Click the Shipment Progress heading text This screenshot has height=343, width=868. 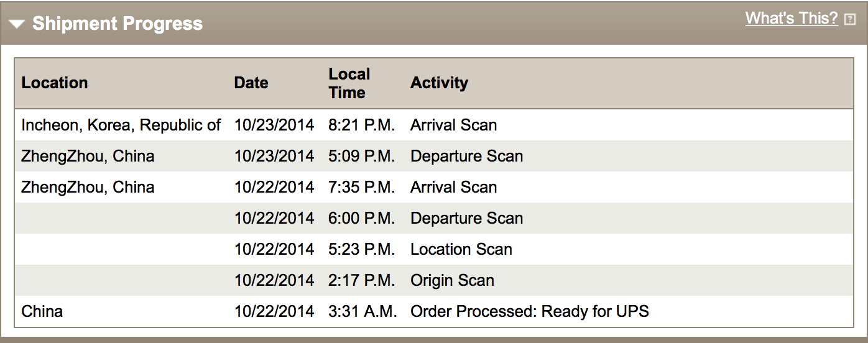pos(118,24)
